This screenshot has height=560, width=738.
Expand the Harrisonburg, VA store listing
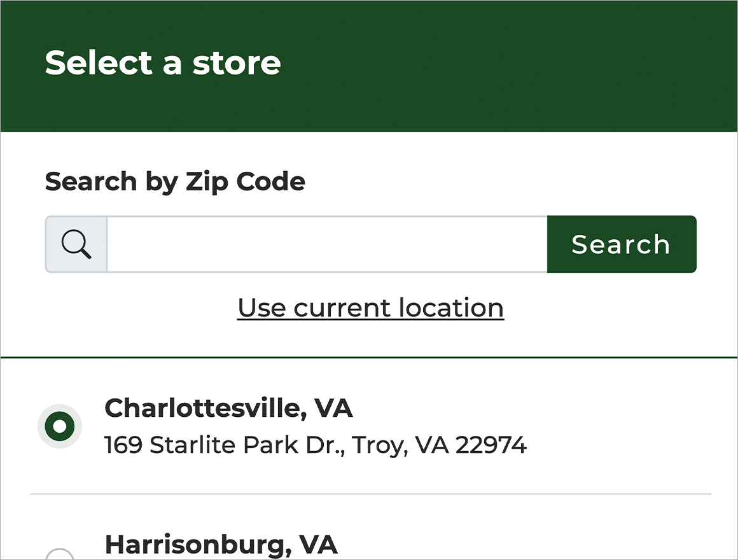click(222, 545)
